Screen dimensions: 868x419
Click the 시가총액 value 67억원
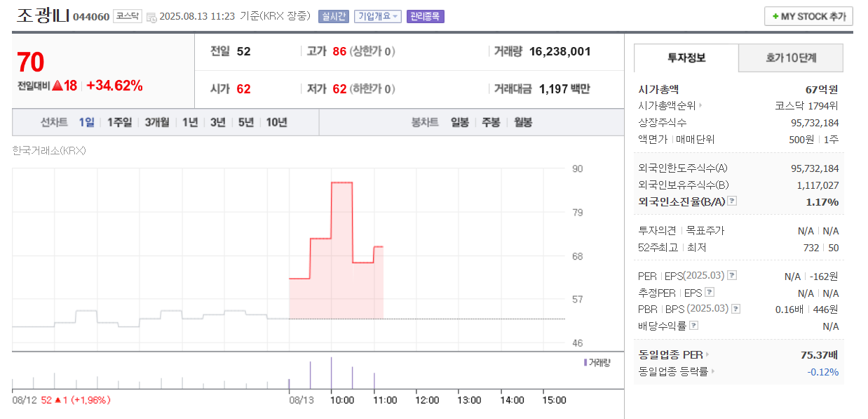pos(822,89)
